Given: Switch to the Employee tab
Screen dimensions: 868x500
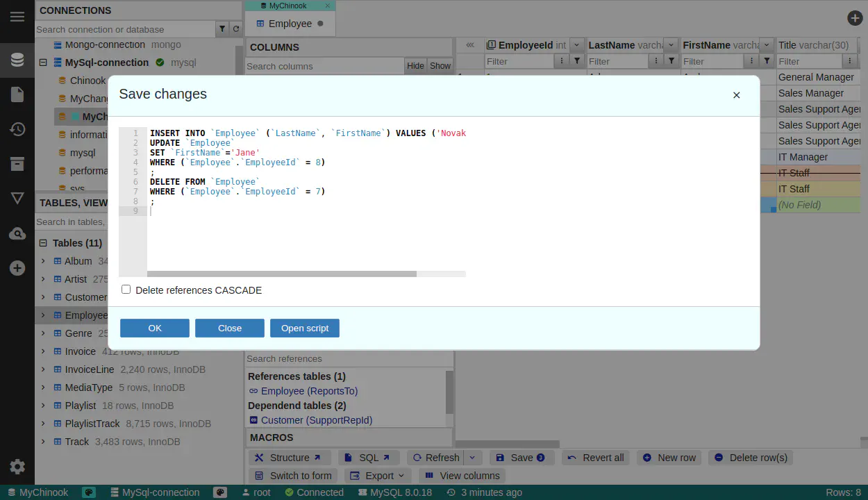Looking at the screenshot, I should pos(290,24).
